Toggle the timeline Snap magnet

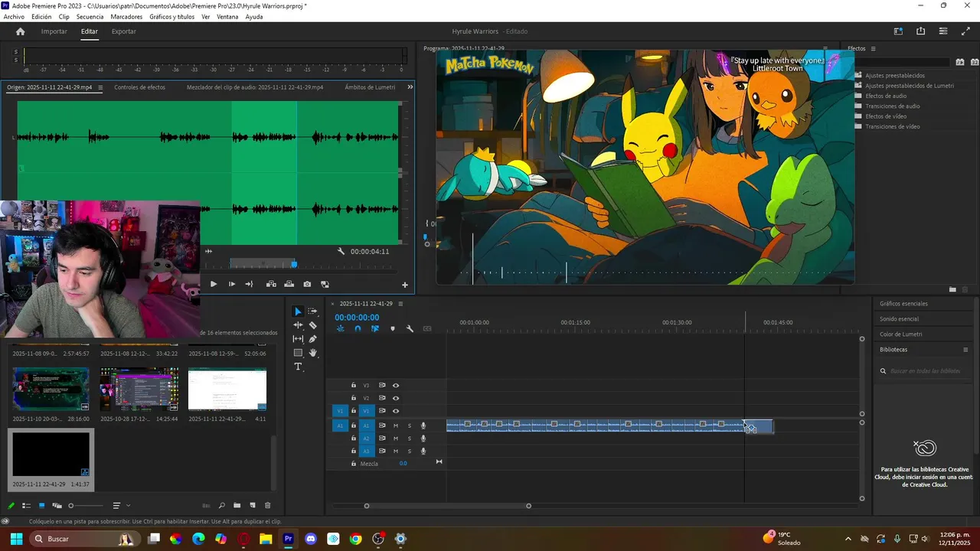point(358,329)
